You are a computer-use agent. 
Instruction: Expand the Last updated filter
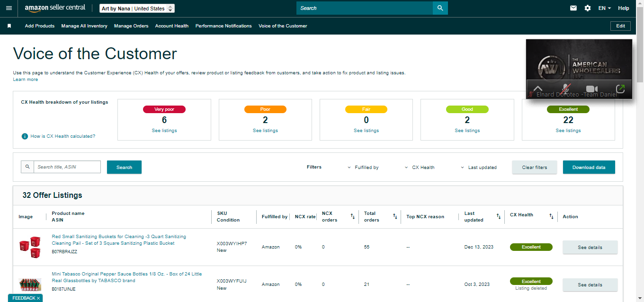[479, 167]
